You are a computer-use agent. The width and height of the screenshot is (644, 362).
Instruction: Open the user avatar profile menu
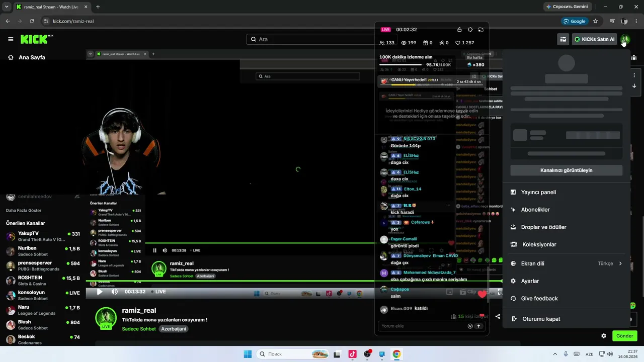point(624,39)
